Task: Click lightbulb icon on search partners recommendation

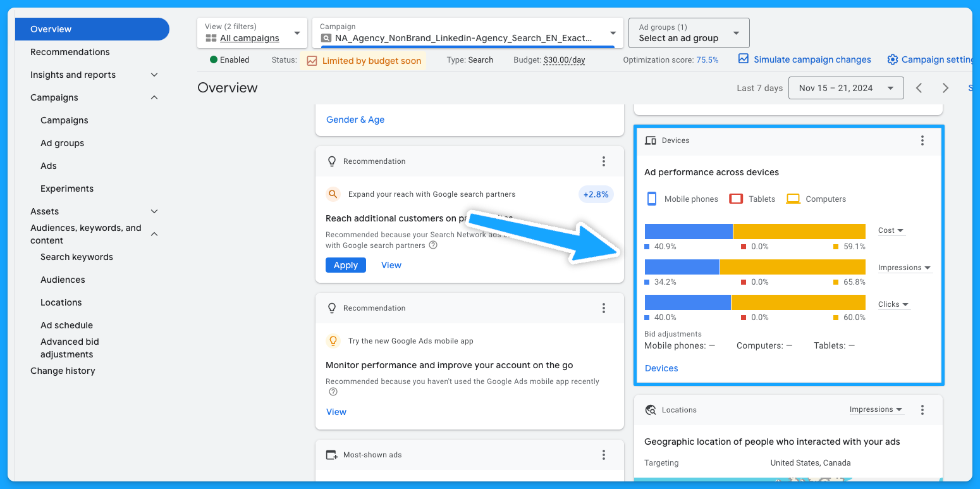Action: pos(332,161)
